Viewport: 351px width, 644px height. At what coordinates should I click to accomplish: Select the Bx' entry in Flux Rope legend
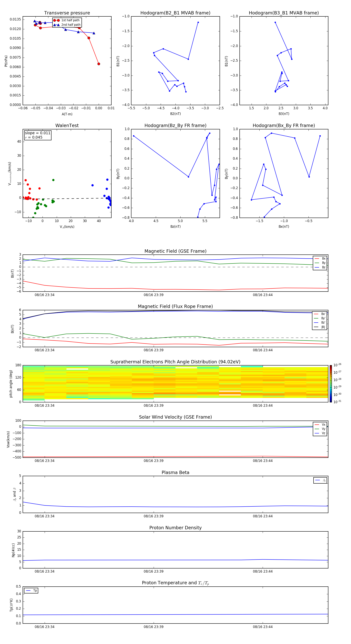click(320, 314)
